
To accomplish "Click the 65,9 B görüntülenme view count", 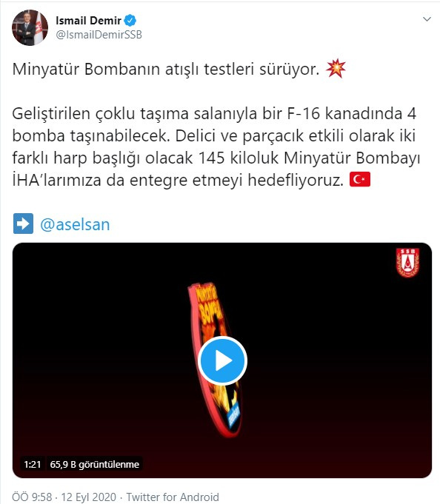I will click(95, 464).
